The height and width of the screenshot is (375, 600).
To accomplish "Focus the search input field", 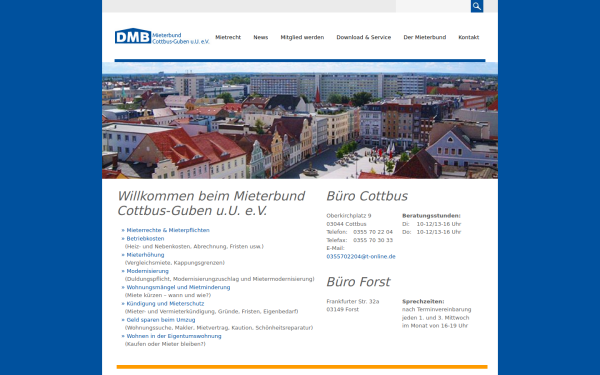I will (x=433, y=6).
